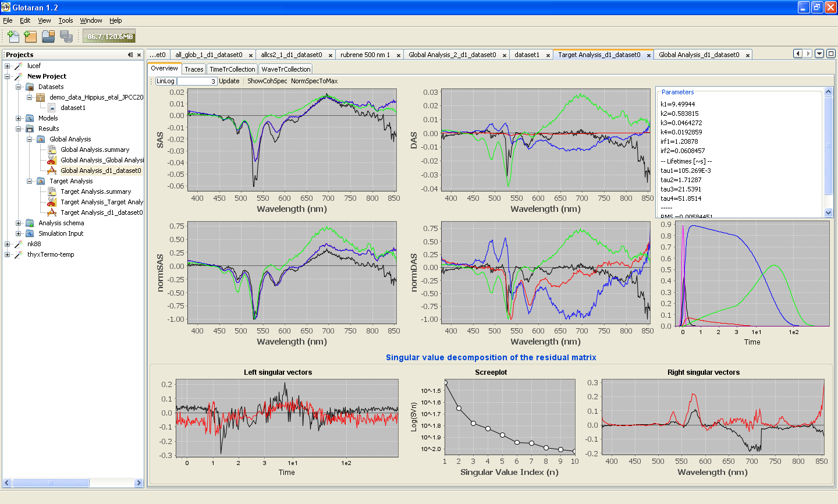Click the dataset1 file icon in tree
Image resolution: width=838 pixels, height=504 pixels.
pos(52,108)
